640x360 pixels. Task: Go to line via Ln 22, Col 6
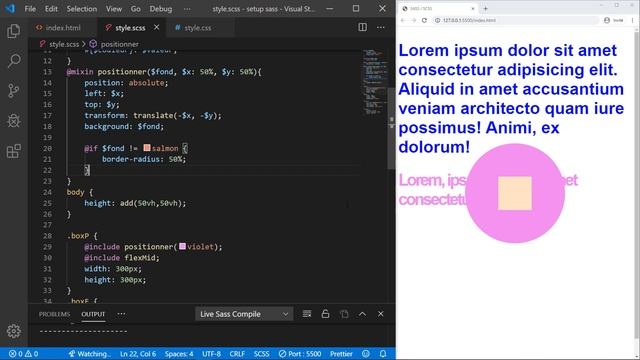(x=138, y=354)
